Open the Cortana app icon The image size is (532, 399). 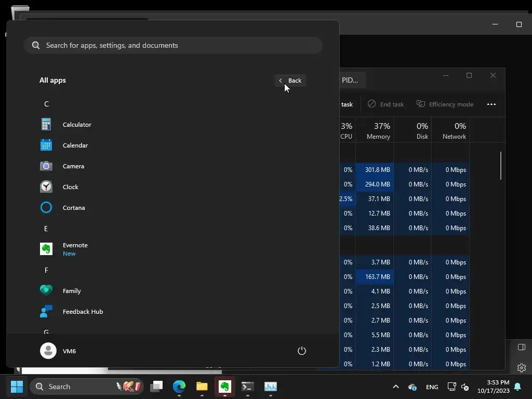pos(46,208)
